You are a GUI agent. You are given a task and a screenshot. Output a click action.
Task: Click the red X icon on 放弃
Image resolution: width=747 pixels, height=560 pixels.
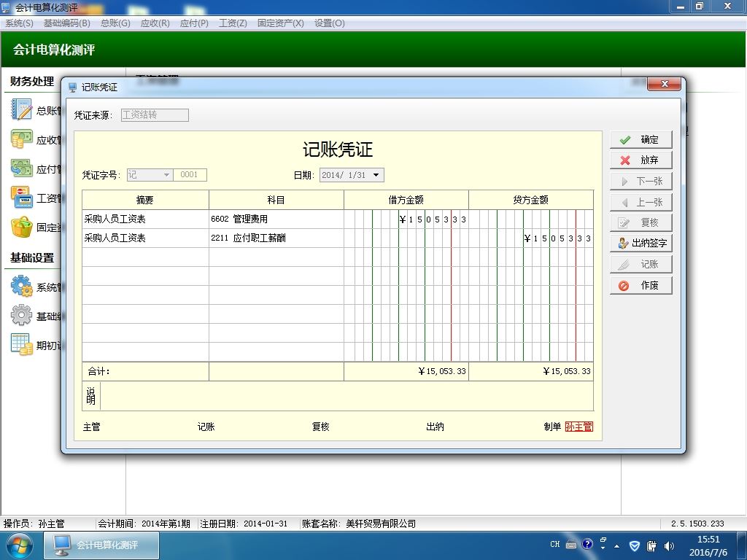[x=625, y=160]
